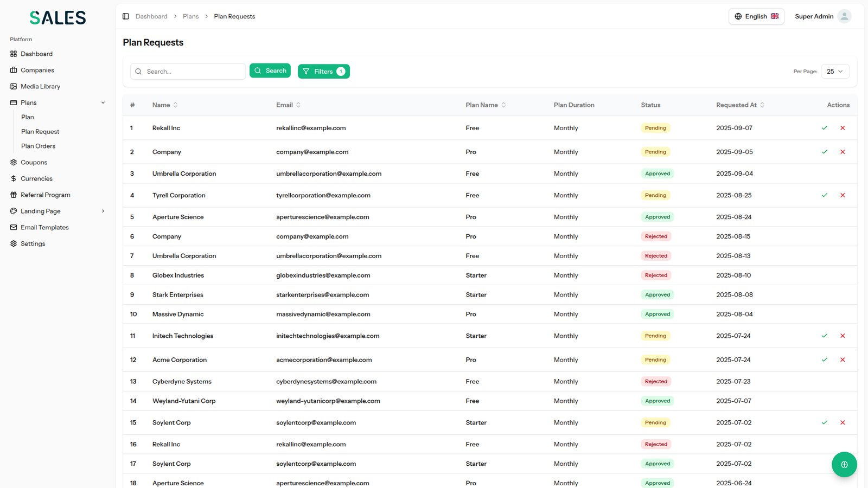Screen dimensions: 868x488
Task: Click the Super Admin avatar icon
Action: pyautogui.click(x=844, y=16)
